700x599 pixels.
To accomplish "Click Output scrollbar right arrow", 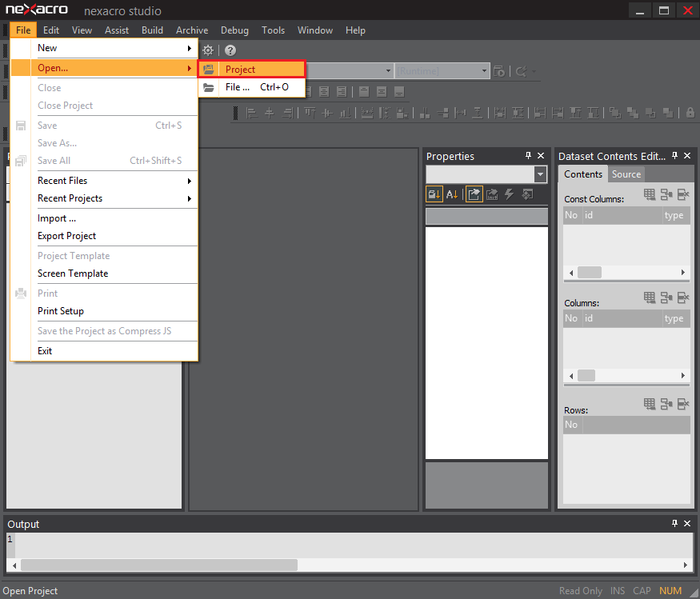I will pyautogui.click(x=686, y=565).
